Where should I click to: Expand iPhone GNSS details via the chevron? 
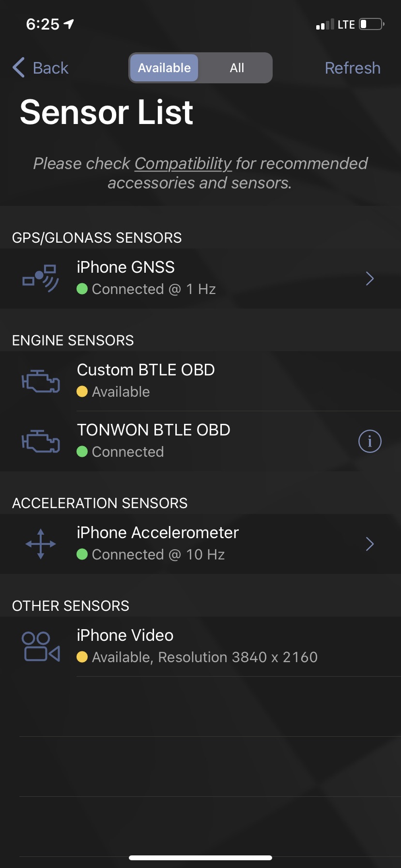coord(370,279)
